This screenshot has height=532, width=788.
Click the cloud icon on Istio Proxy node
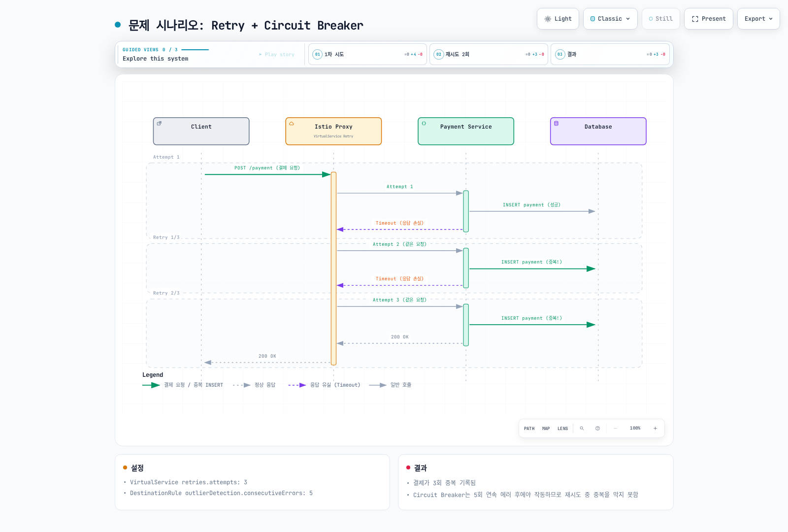pyautogui.click(x=292, y=124)
